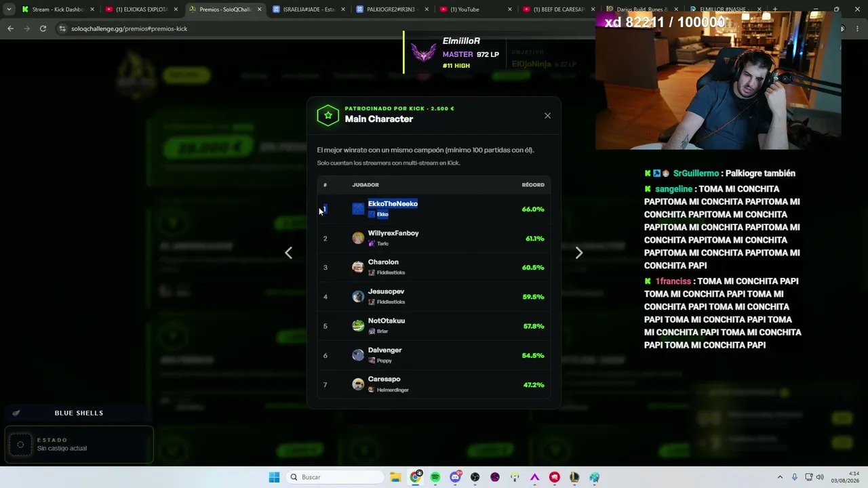Open the League of Legends taskbar icon
Viewport: 868px width, 488px height.
coord(574,477)
